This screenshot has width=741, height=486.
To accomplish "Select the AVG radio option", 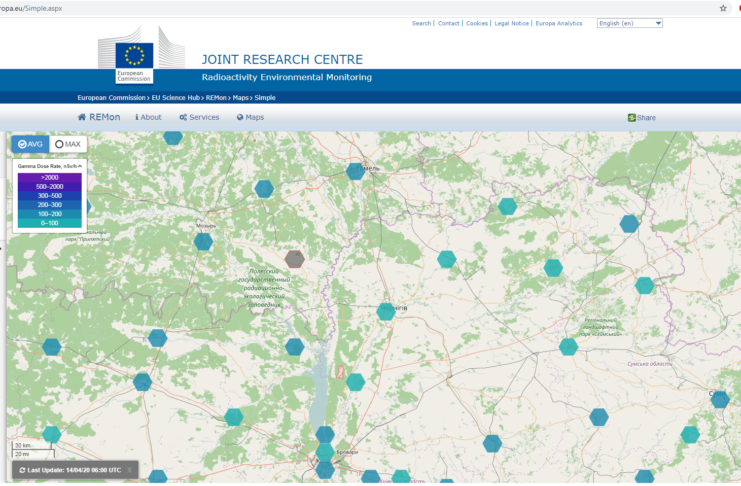I will coord(30,144).
